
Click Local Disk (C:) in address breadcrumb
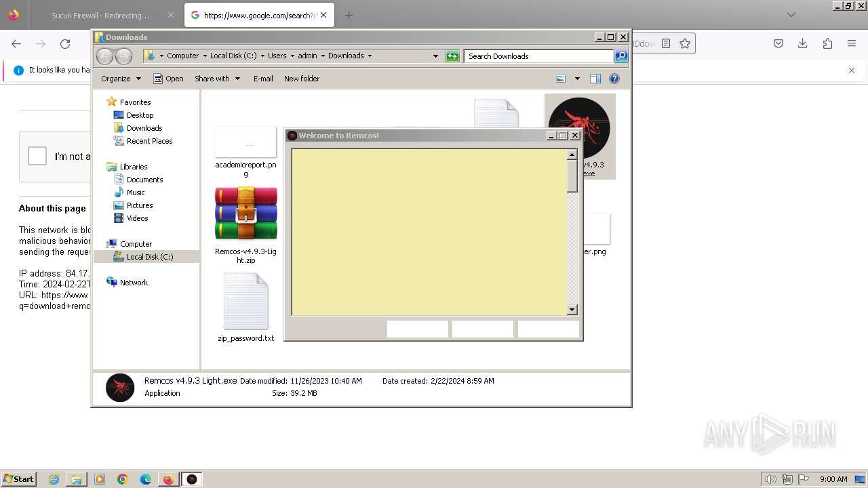[233, 56]
